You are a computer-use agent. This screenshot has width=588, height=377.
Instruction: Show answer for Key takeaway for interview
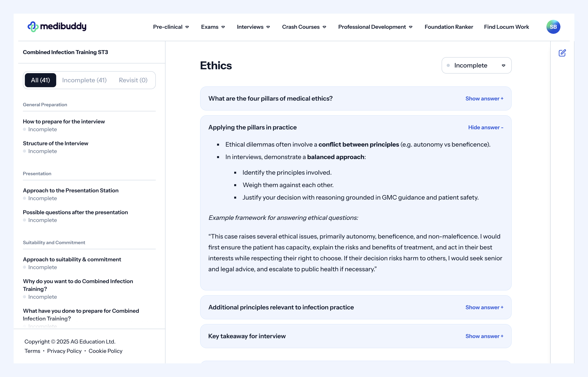(484, 336)
